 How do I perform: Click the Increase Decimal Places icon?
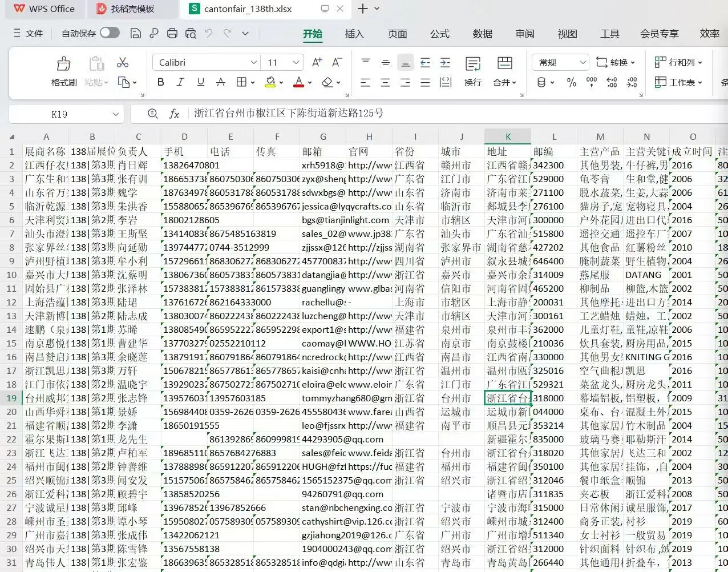612,83
